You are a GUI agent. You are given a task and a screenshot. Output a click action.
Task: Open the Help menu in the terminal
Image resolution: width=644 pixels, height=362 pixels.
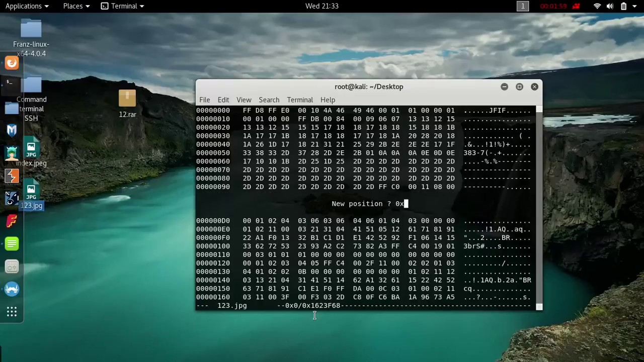coord(328,100)
